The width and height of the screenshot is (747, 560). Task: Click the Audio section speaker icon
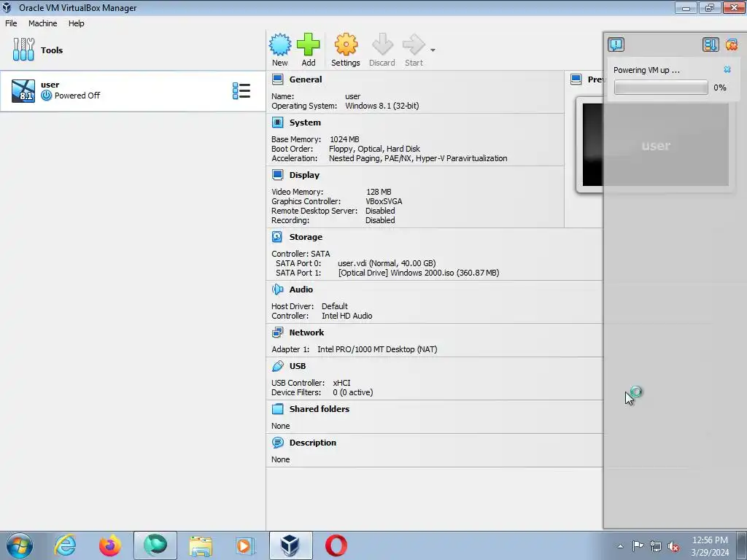click(x=277, y=289)
